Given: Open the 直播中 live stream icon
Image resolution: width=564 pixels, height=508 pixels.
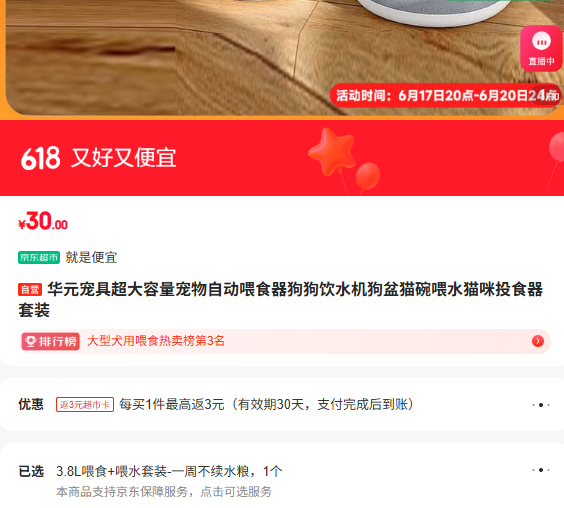Looking at the screenshot, I should pyautogui.click(x=541, y=49).
